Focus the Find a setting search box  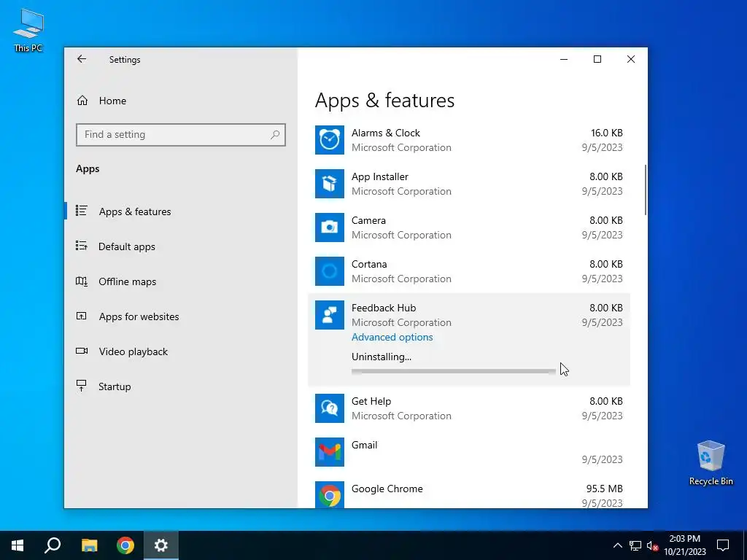181,135
